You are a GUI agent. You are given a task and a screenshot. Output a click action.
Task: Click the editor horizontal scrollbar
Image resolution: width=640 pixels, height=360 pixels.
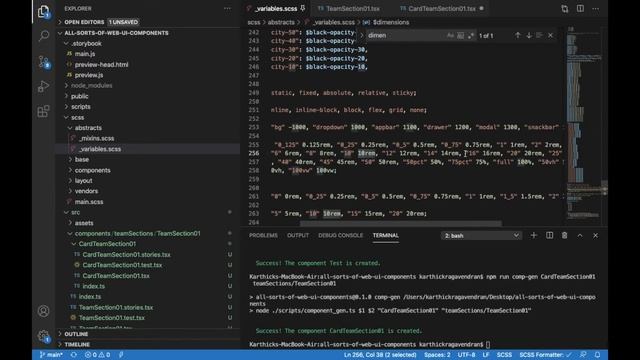click(401, 223)
